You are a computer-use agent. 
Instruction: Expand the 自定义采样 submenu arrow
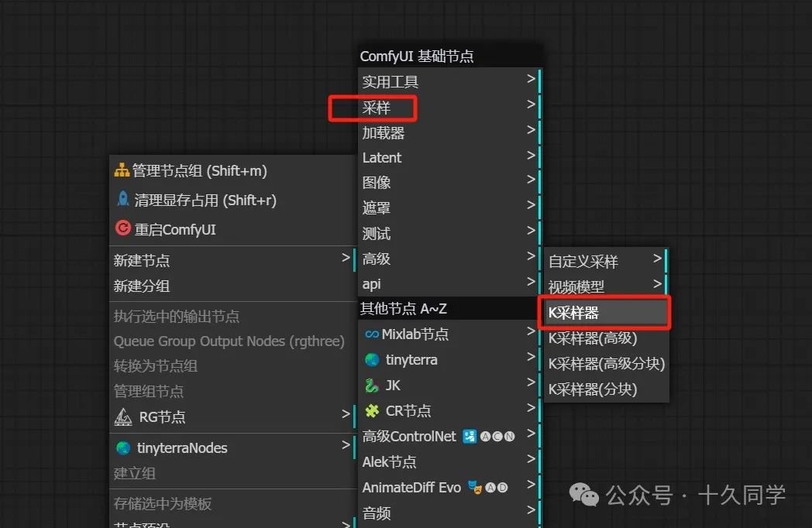pos(657,258)
